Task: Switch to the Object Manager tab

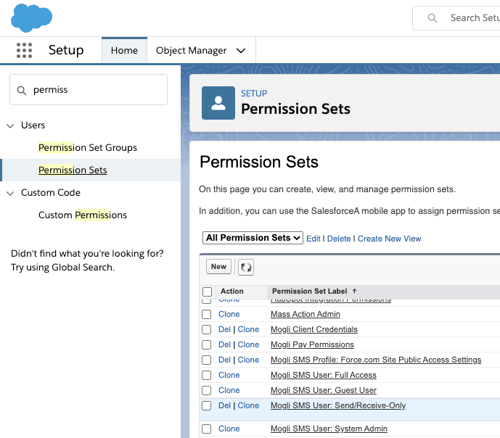Action: [x=191, y=50]
